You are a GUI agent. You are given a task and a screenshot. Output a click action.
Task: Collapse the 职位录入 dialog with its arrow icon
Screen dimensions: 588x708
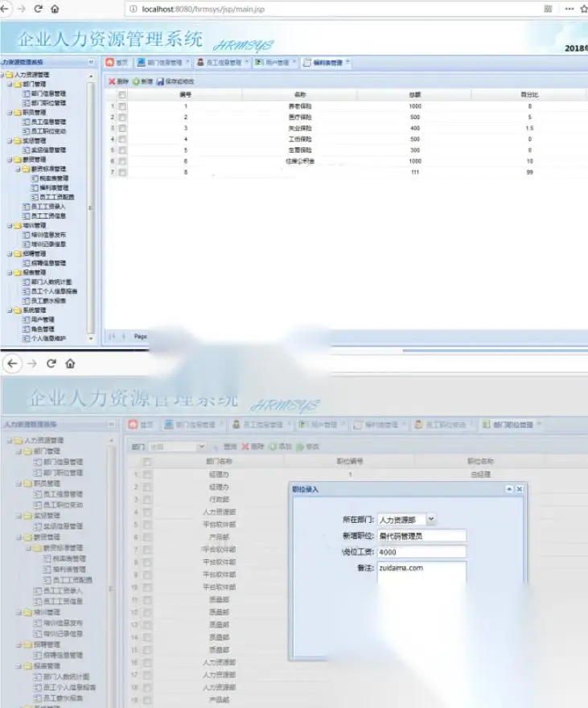tap(509, 489)
